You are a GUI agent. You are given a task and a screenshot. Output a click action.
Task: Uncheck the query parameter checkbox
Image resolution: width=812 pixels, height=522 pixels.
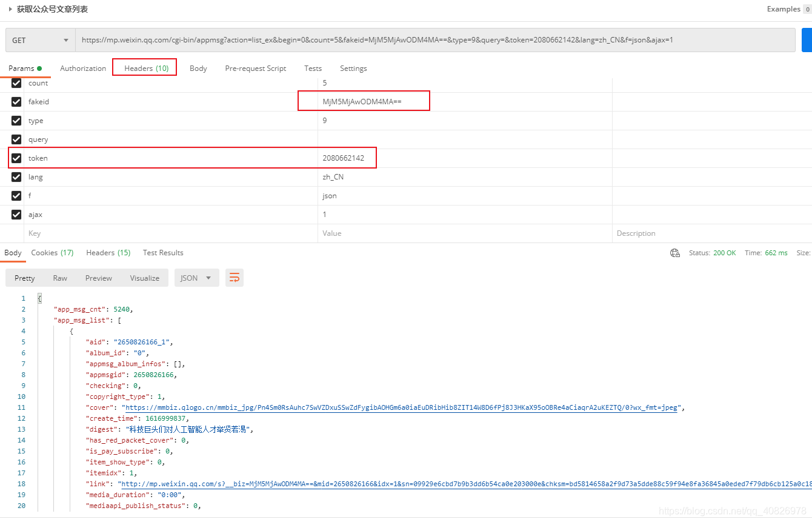pyautogui.click(x=16, y=139)
